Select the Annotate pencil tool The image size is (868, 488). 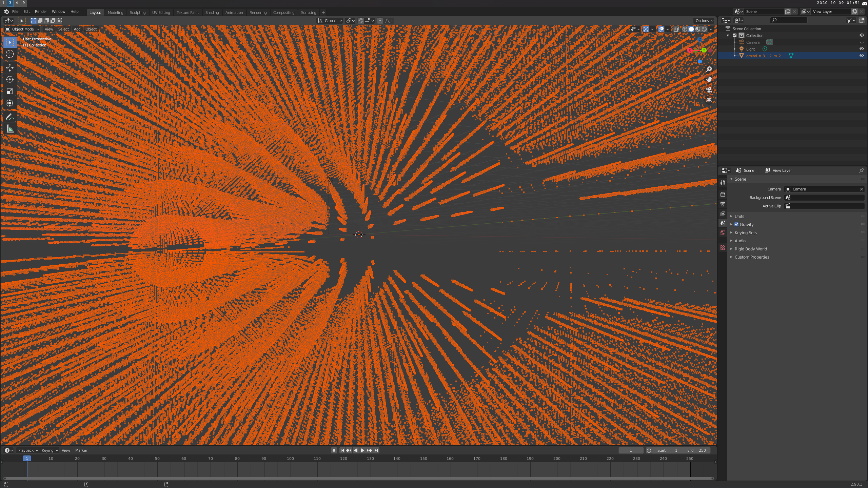click(10, 117)
